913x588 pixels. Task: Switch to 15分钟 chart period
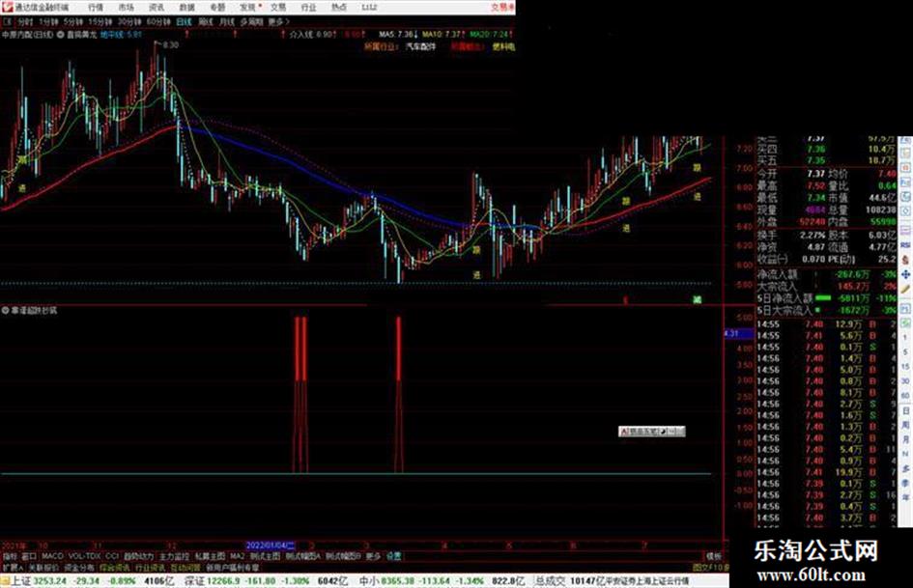100,22
